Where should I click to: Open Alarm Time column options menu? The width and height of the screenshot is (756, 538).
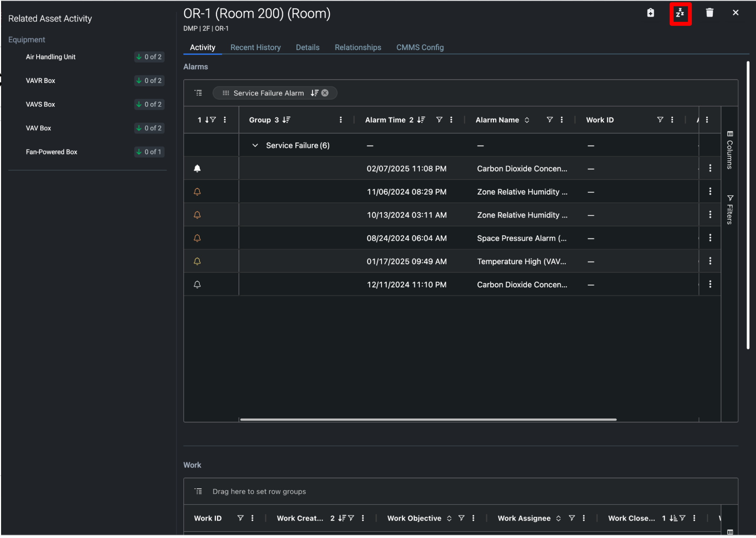(x=451, y=120)
